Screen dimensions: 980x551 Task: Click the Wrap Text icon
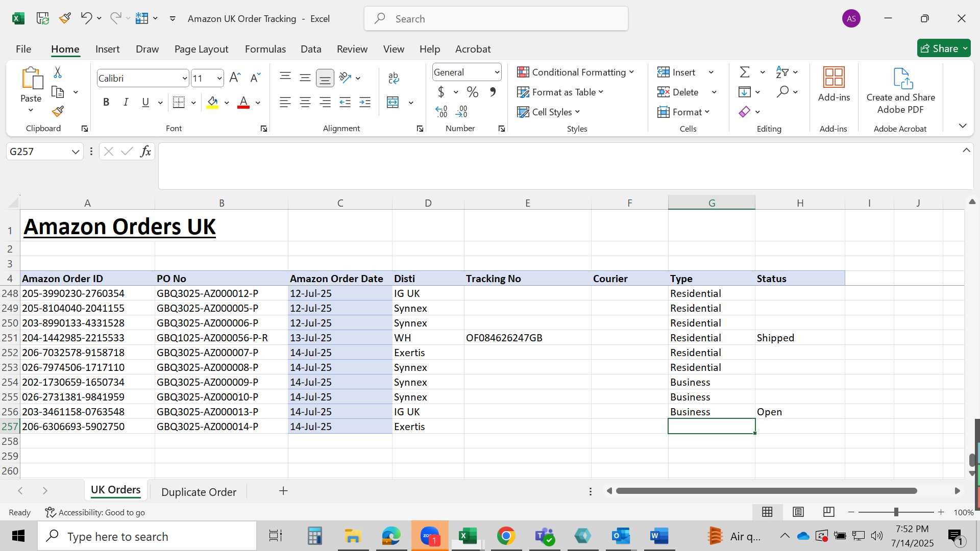(x=394, y=78)
